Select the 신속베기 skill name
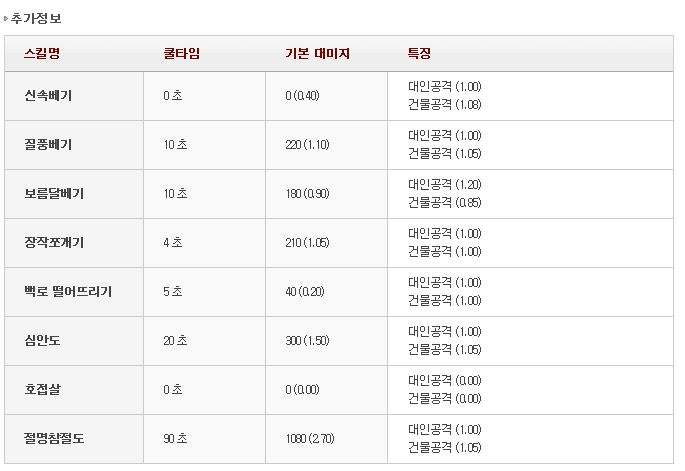Image resolution: width=685 pixels, height=471 pixels. [x=48, y=96]
